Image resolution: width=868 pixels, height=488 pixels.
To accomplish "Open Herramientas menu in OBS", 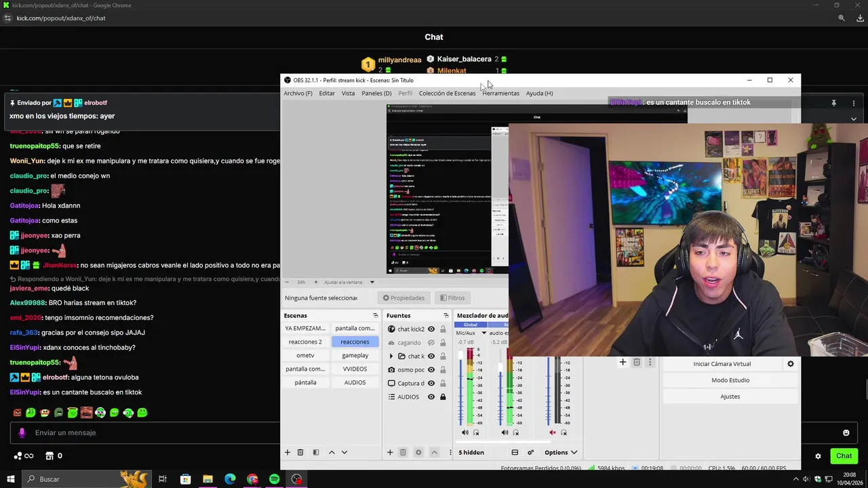I will 500,93.
